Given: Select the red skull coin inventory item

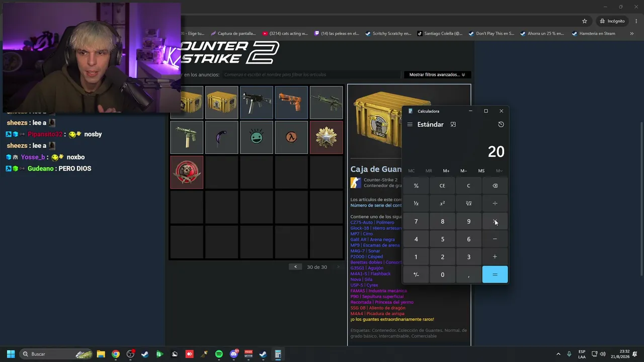Looking at the screenshot, I should point(187,172).
